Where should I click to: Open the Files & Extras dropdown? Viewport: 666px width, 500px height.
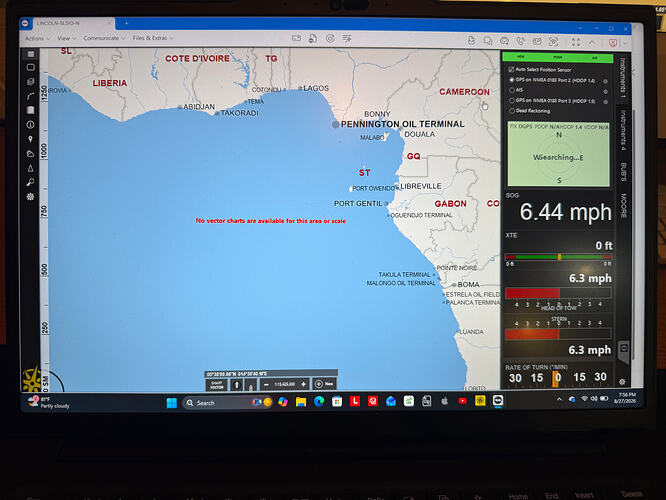153,38
